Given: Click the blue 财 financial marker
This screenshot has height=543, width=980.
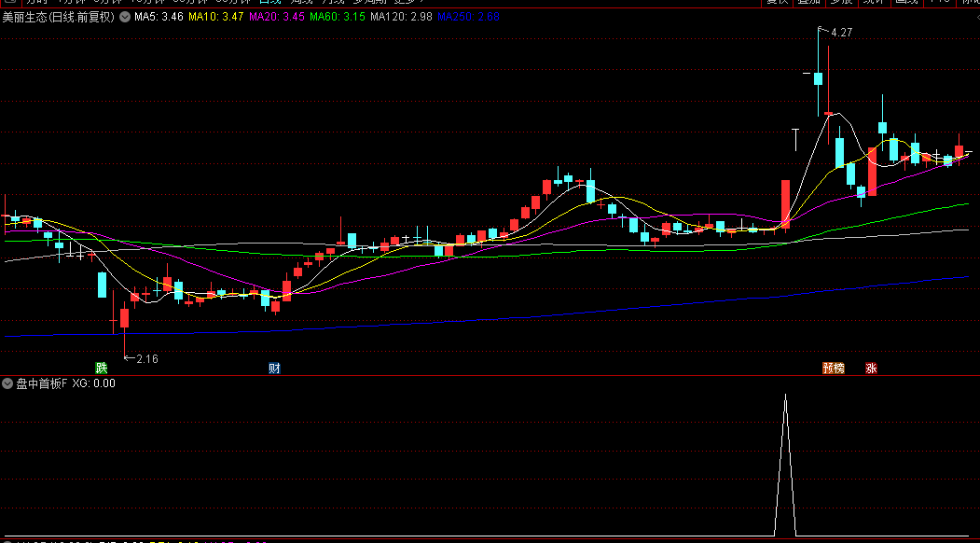Looking at the screenshot, I should [x=274, y=368].
